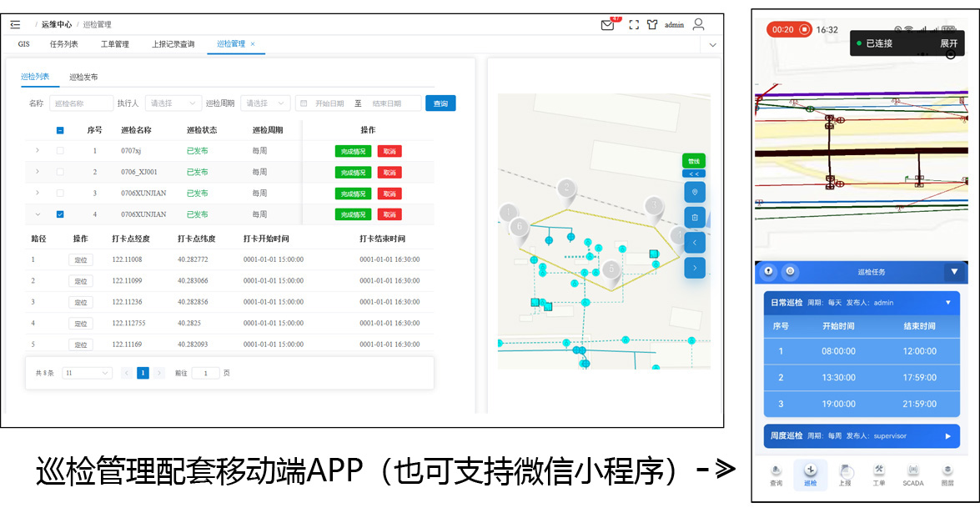The width and height of the screenshot is (980, 513).
Task: Tap 展开 in the connected banner
Action: (x=949, y=43)
